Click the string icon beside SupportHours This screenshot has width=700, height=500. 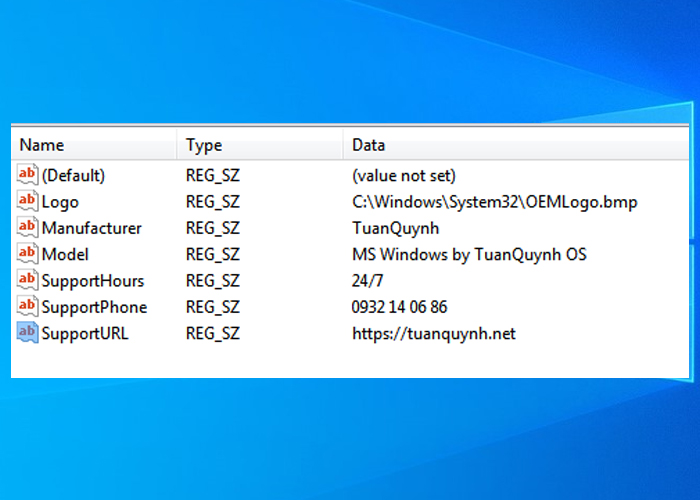coord(27,279)
